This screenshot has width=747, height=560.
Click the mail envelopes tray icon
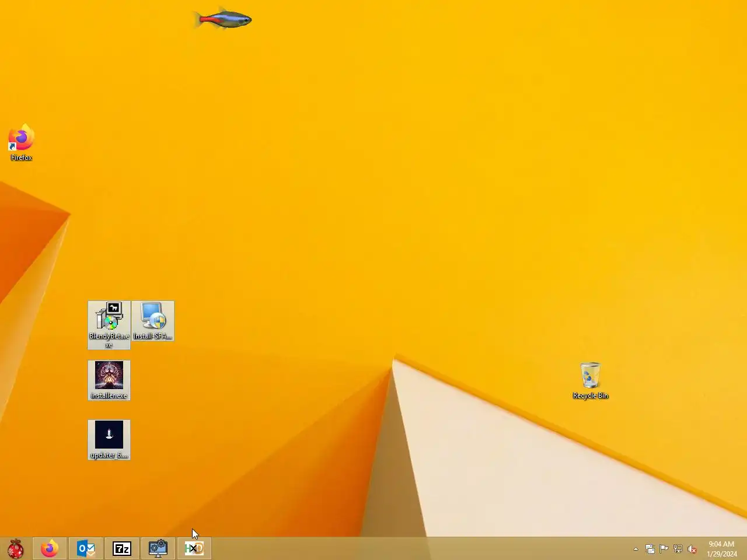650,549
